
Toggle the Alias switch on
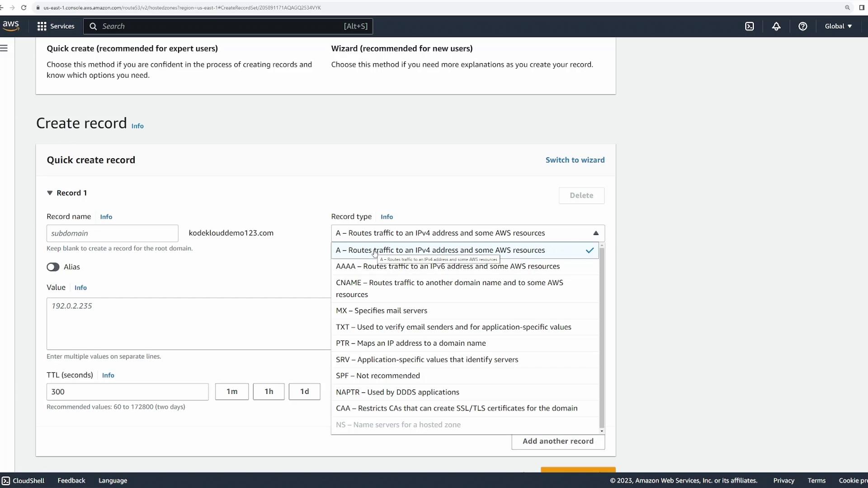pos(53,267)
